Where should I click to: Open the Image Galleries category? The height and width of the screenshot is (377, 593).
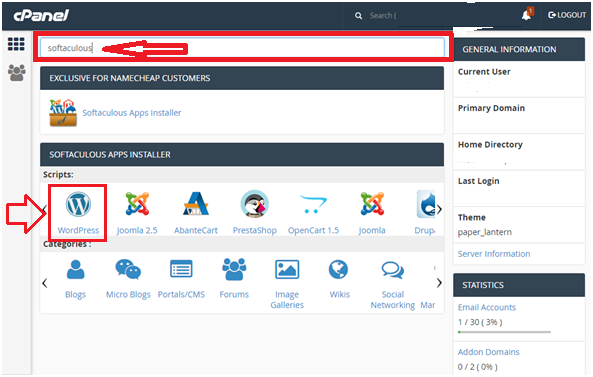pyautogui.click(x=287, y=284)
